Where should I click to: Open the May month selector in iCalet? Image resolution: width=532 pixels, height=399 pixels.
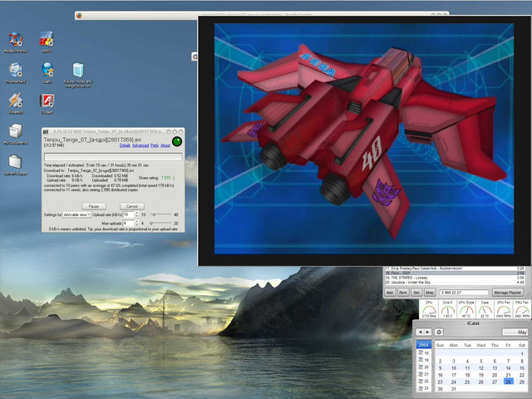pos(515,332)
